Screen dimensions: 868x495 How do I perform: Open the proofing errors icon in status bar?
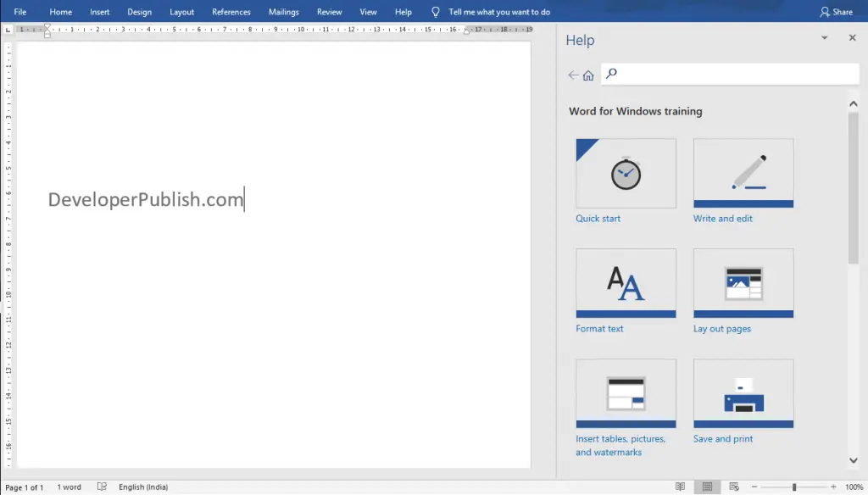pos(102,487)
